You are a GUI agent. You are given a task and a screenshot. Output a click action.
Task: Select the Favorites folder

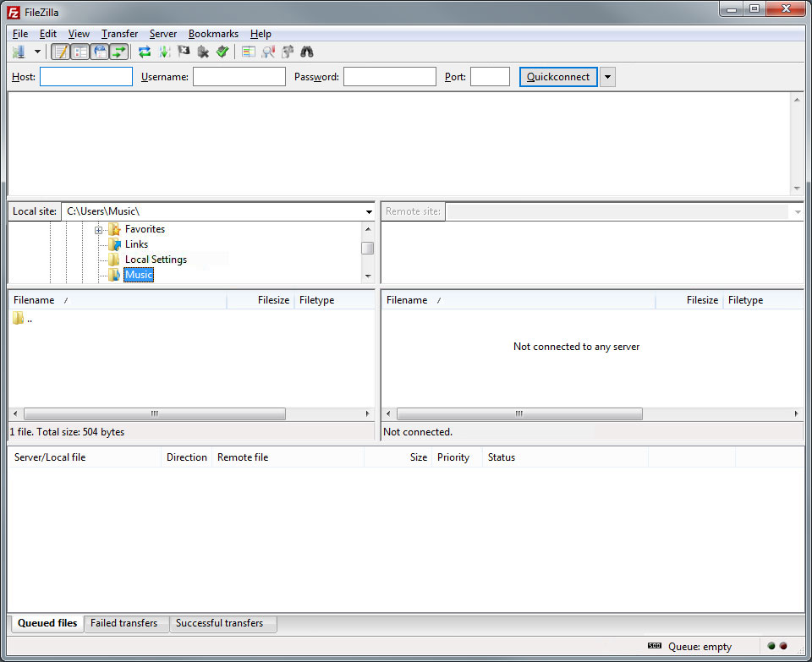145,229
